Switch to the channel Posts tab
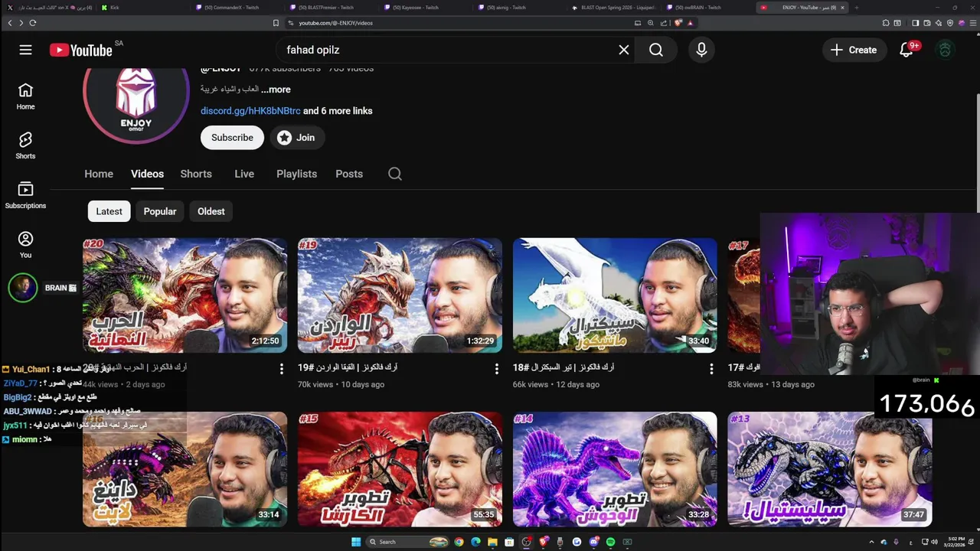This screenshot has width=980, height=551. [349, 174]
